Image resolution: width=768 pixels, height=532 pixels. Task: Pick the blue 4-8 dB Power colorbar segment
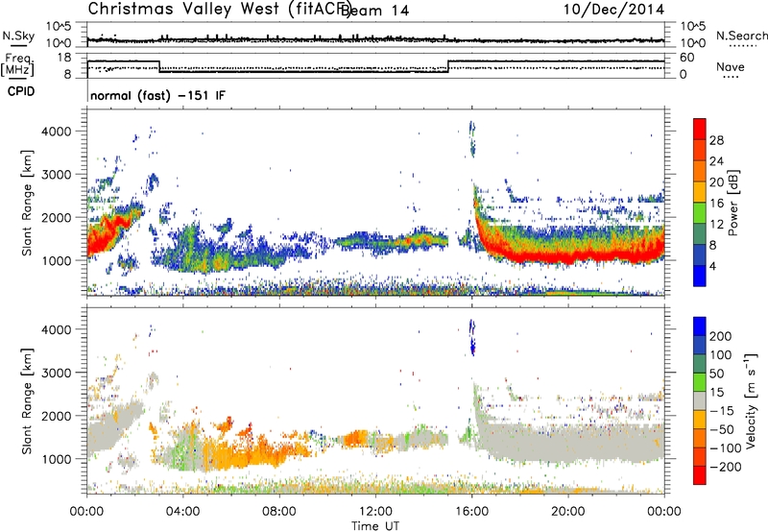pos(700,255)
